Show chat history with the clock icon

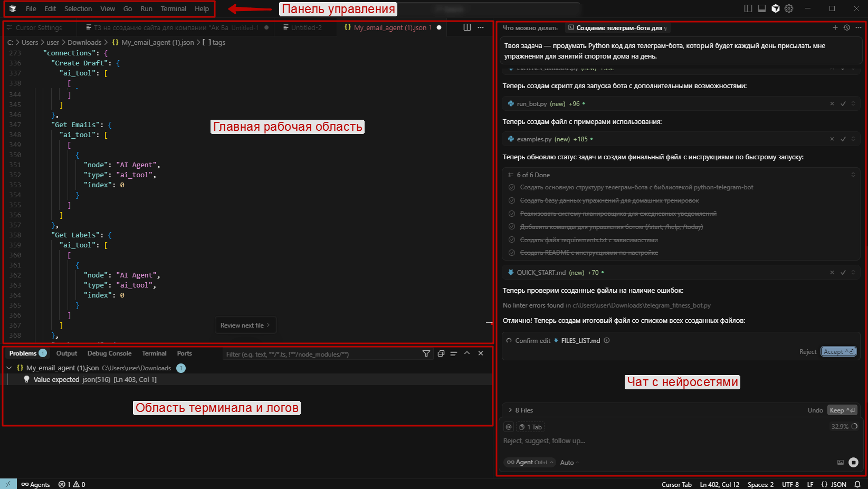(x=847, y=27)
